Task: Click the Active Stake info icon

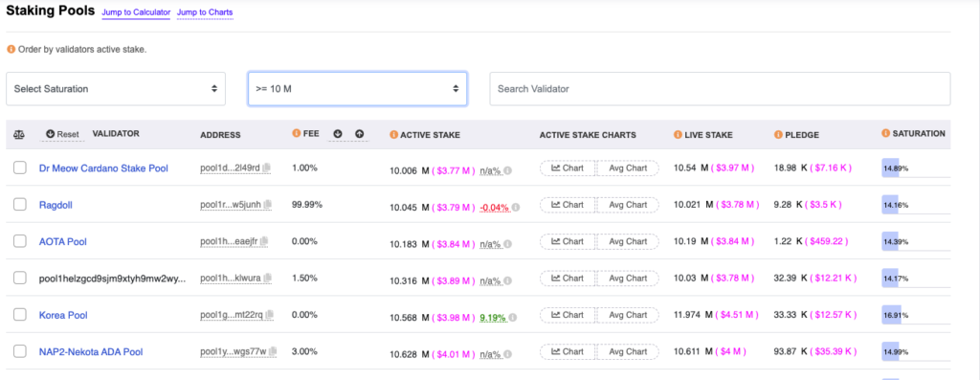Action: (393, 134)
